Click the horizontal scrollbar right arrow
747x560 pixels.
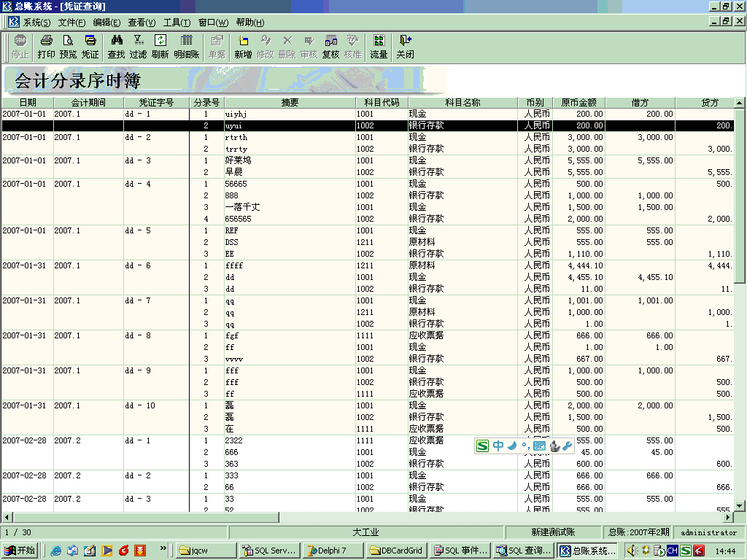click(x=727, y=517)
